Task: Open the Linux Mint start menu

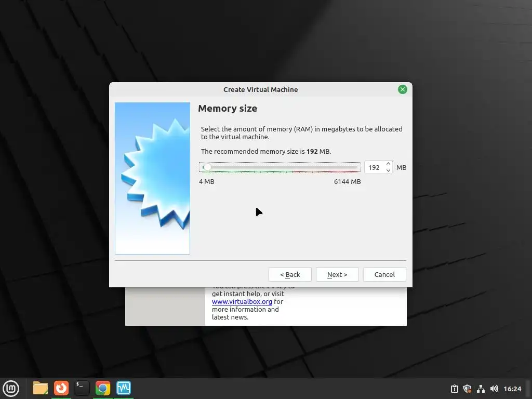Action: [11, 389]
